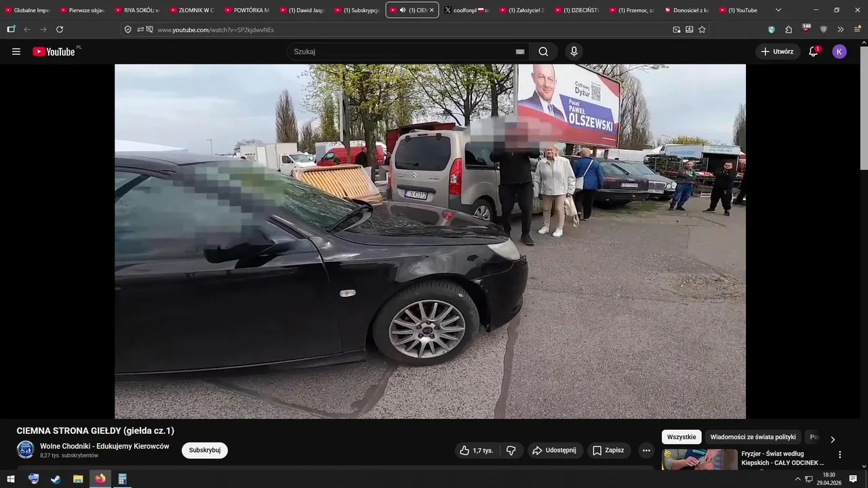Image resolution: width=868 pixels, height=488 pixels.
Task: Show next filter chips with right arrow
Action: (833, 439)
